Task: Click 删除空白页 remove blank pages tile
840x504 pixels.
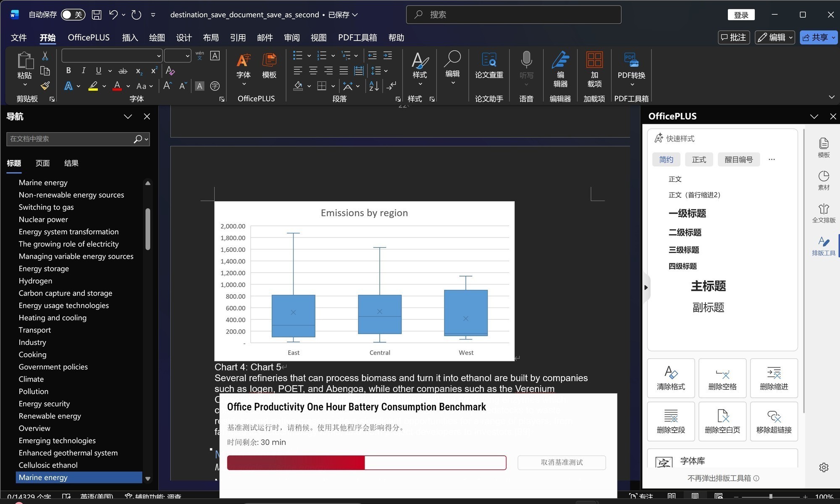Action: click(x=722, y=421)
